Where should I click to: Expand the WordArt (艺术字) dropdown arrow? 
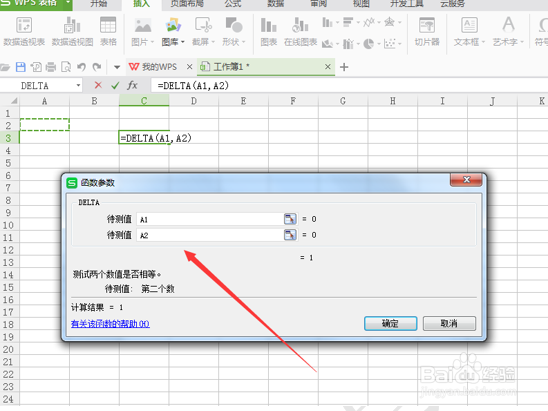click(x=522, y=42)
